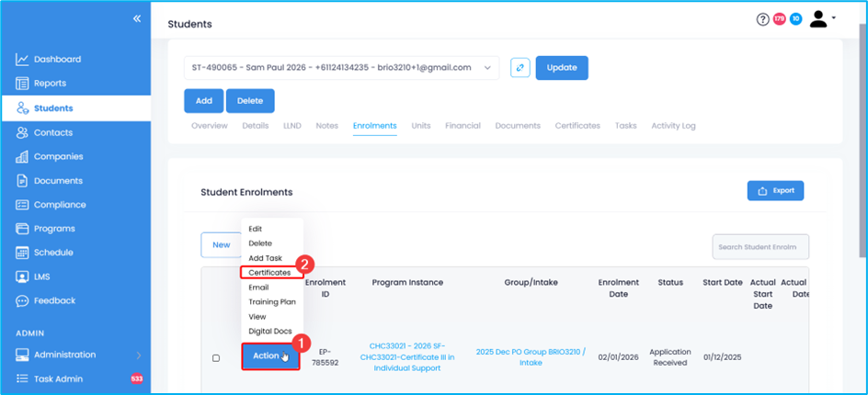Collapse the sidebar with double chevron icon
The image size is (868, 395).
click(x=137, y=18)
